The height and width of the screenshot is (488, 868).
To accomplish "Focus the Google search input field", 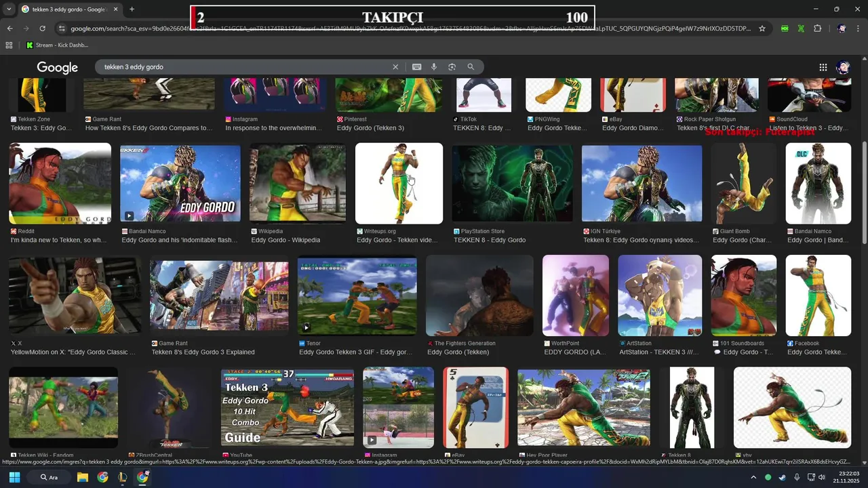I will (x=244, y=67).
